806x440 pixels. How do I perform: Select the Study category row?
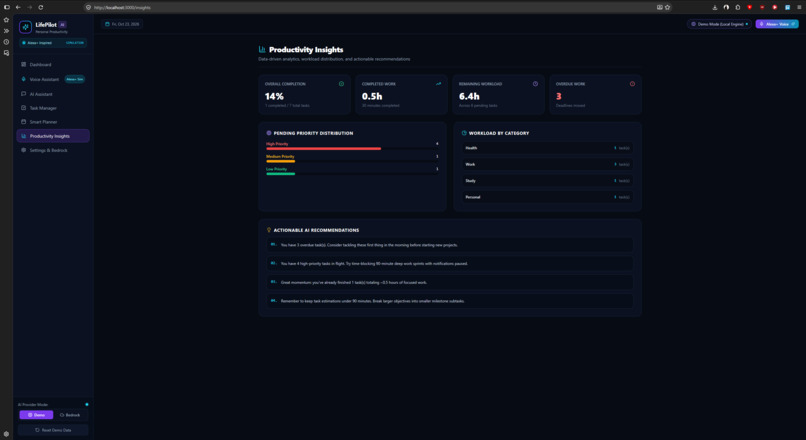pyautogui.click(x=547, y=181)
